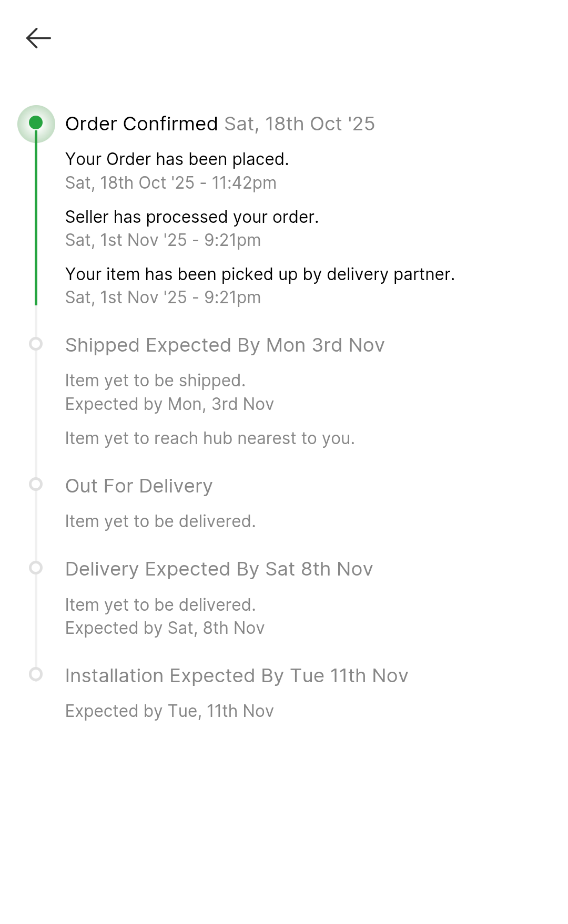This screenshot has width=568, height=924.
Task: Select 'Installation Expected By Tue 11th Nov' heading
Action: [x=237, y=676]
